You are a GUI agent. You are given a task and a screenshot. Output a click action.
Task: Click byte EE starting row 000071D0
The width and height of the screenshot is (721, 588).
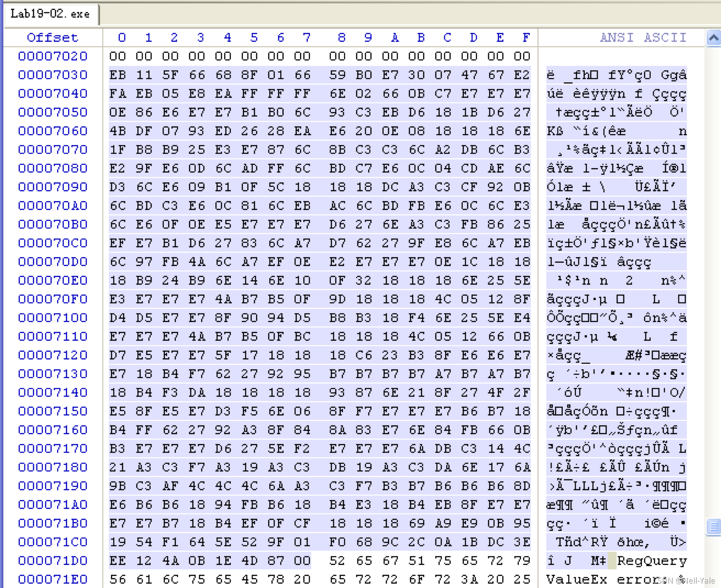(118, 561)
